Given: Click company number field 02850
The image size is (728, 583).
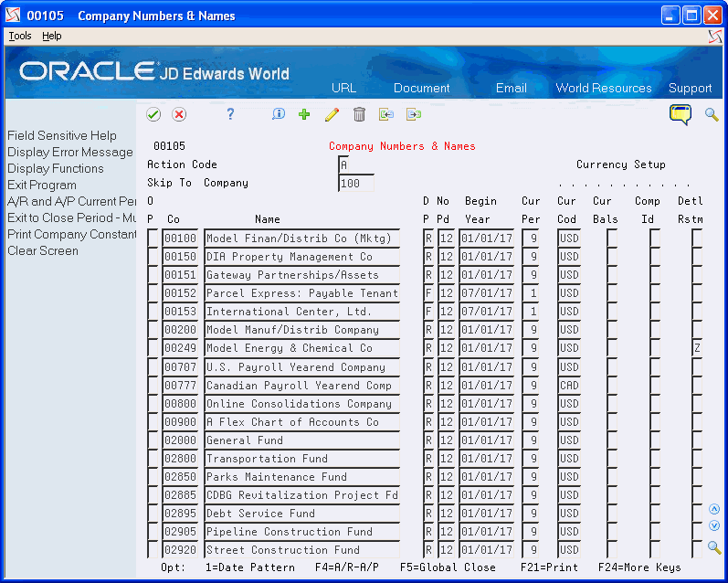Looking at the screenshot, I should click(180, 477).
